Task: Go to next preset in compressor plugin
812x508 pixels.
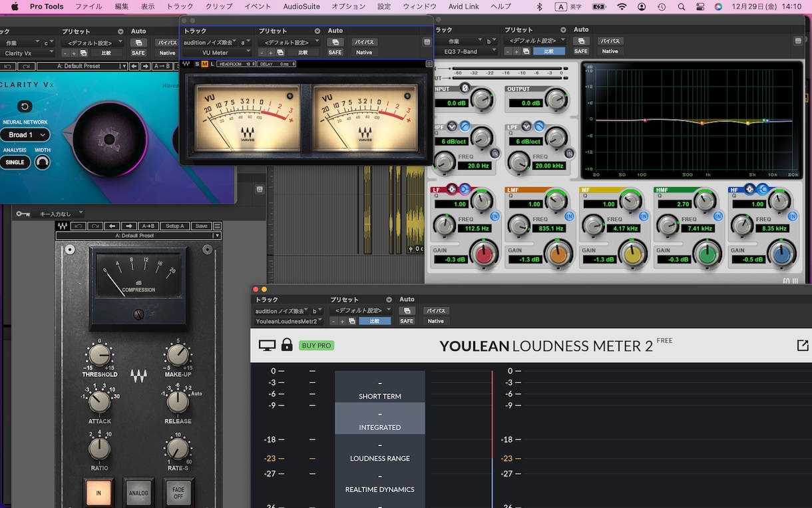Action: click(129, 226)
